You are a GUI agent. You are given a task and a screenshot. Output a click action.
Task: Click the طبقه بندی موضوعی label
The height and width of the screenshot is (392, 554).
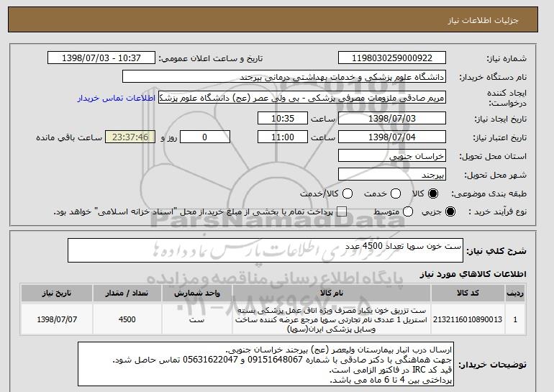click(x=489, y=193)
